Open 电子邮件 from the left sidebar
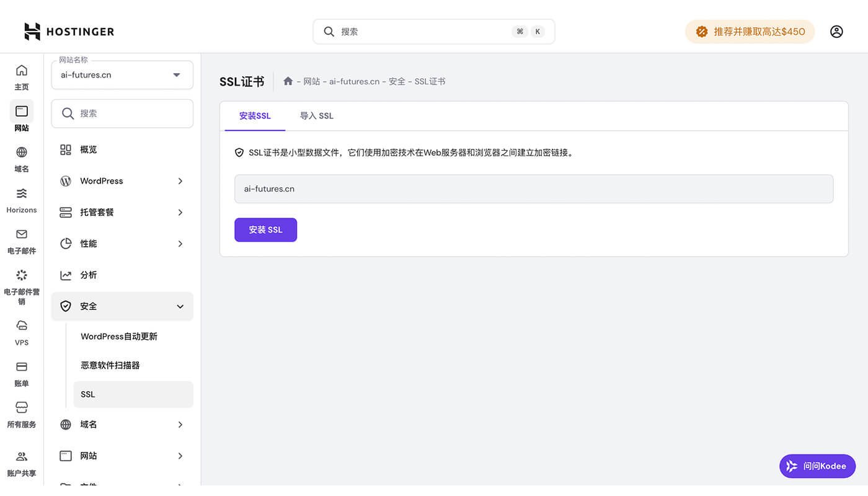The image size is (868, 496). (x=21, y=241)
